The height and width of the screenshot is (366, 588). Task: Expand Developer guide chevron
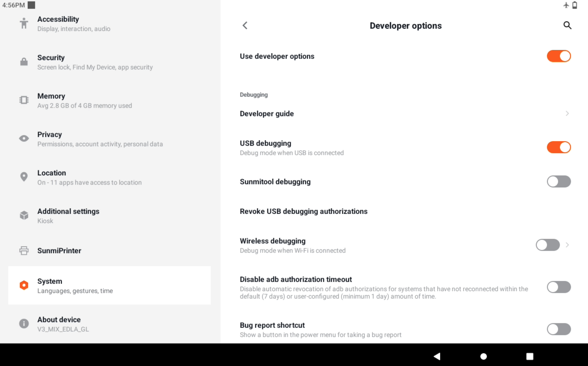[x=567, y=113]
